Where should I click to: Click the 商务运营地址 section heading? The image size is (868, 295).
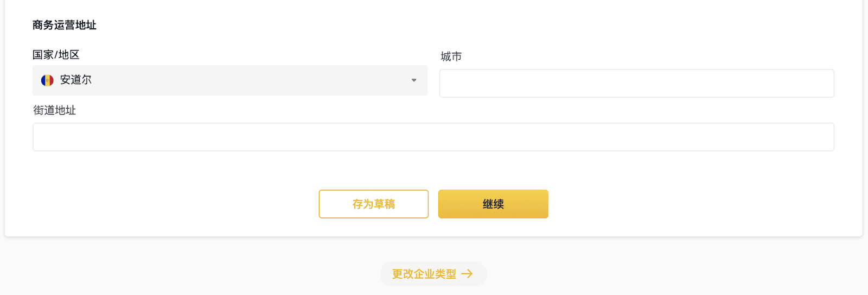pos(65,25)
